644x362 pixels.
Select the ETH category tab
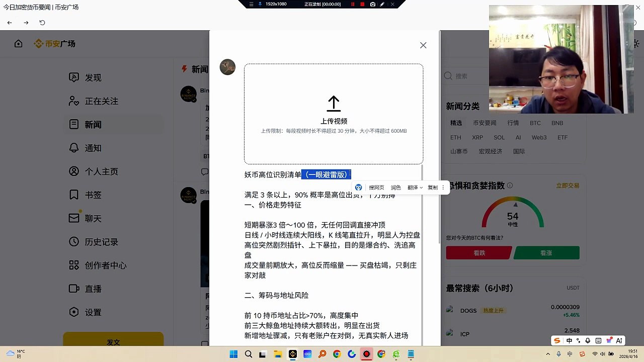click(x=455, y=137)
